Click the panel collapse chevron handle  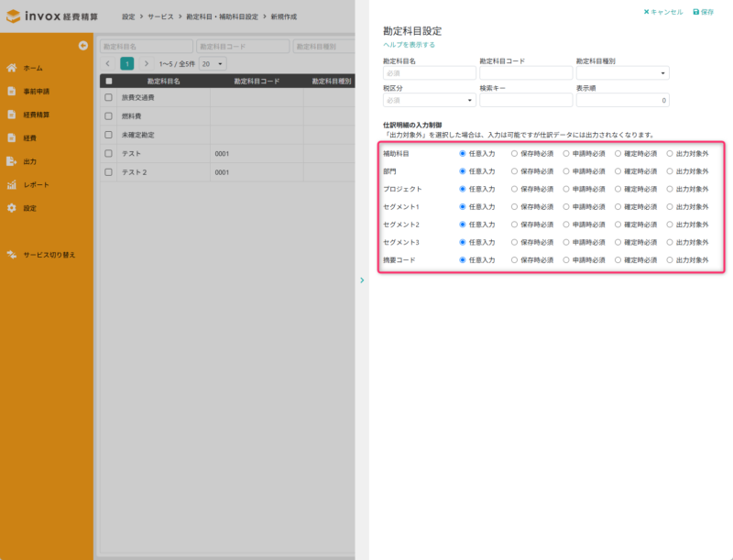tap(362, 280)
